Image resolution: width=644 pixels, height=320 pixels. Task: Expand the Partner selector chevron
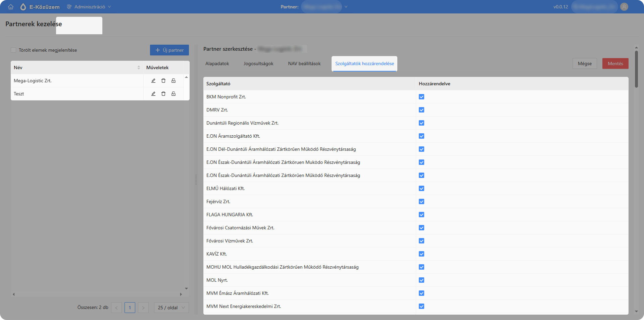pos(346,7)
